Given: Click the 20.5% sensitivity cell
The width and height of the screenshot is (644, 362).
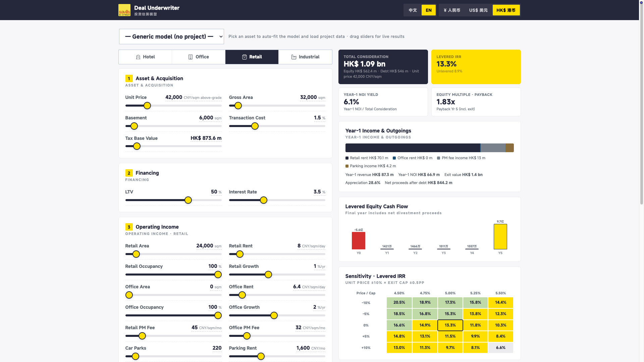Looking at the screenshot, I should click(x=399, y=302).
